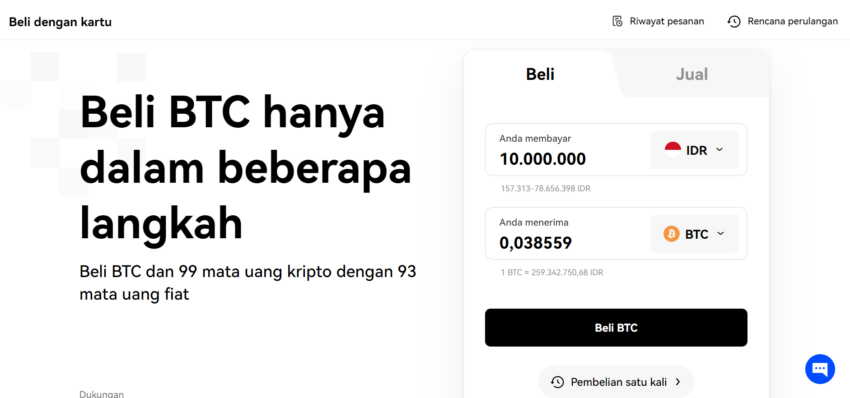This screenshot has width=850, height=398.
Task: Click the clock icon beside Pembelian satu kali
Action: click(557, 382)
